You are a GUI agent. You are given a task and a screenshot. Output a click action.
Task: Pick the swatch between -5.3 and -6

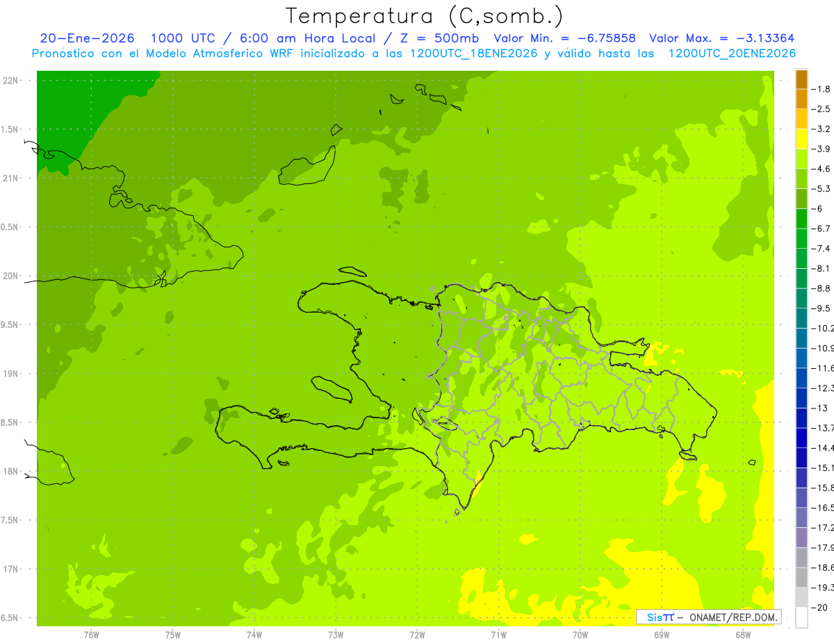[x=801, y=199]
